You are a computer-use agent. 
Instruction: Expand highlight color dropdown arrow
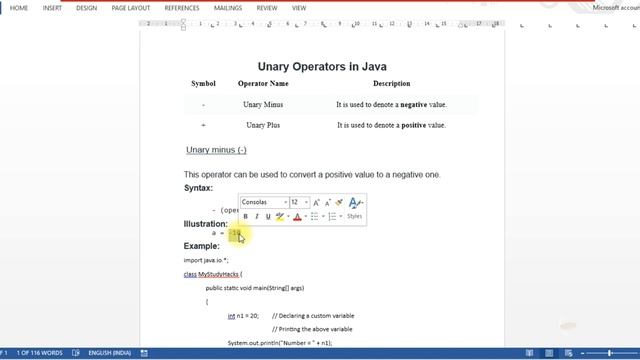coord(288,216)
